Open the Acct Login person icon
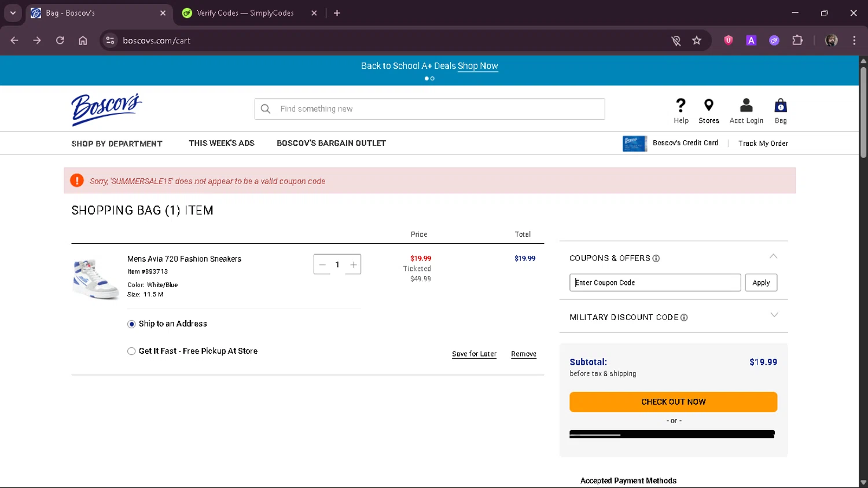 pos(746,105)
